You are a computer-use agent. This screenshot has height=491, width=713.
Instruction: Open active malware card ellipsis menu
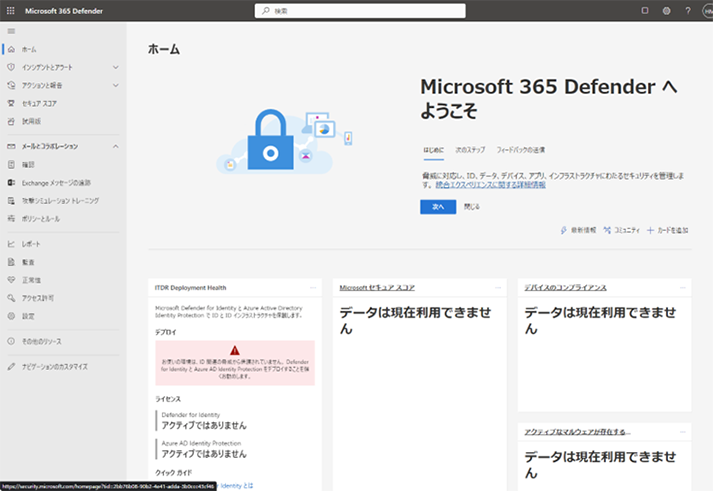point(683,432)
